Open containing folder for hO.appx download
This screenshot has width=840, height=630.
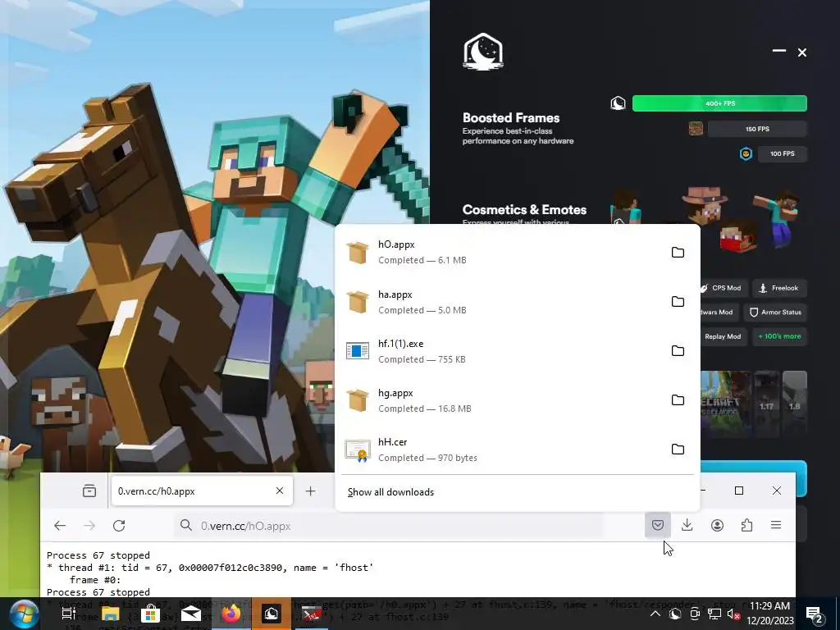[678, 253]
